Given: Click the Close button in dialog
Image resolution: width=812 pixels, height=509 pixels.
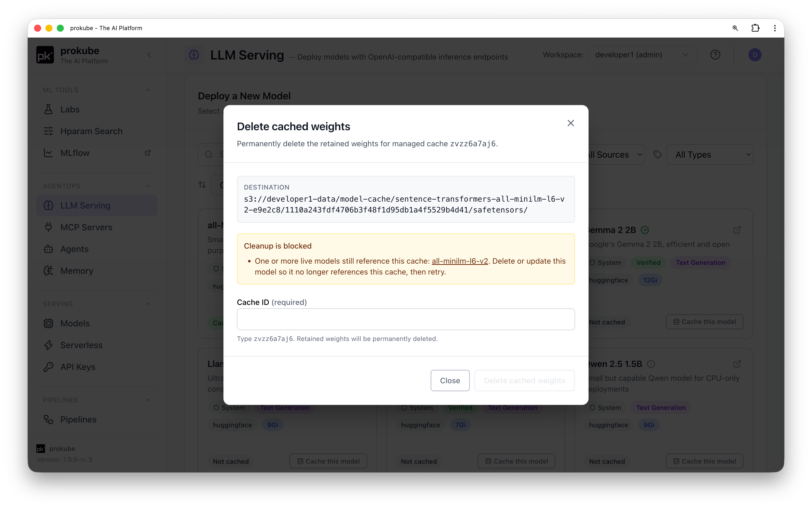Looking at the screenshot, I should click(x=450, y=381).
